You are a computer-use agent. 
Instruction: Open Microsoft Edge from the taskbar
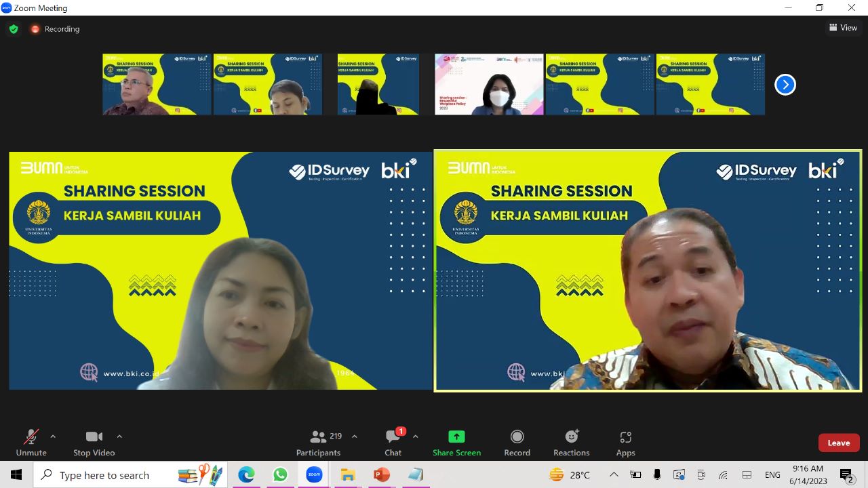tap(246, 475)
